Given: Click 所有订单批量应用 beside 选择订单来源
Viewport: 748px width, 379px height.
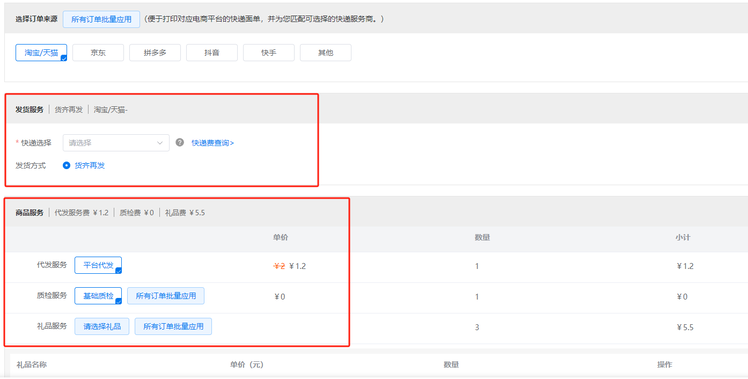Looking at the screenshot, I should 101,20.
